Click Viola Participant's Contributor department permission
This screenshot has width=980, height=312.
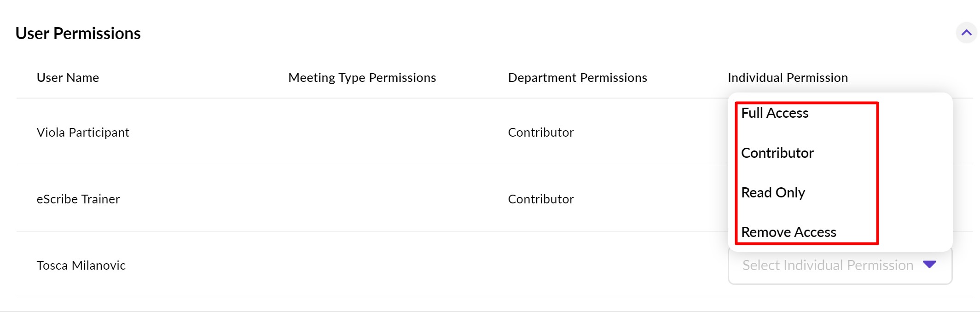[541, 133]
